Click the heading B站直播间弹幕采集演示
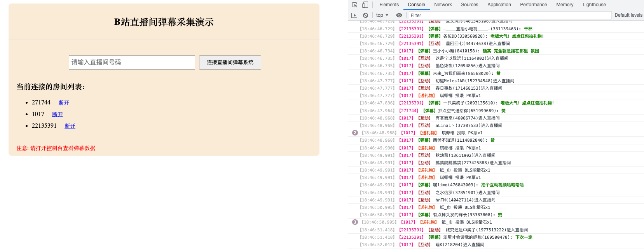Viewport: 644px width, 250px height. (164, 22)
